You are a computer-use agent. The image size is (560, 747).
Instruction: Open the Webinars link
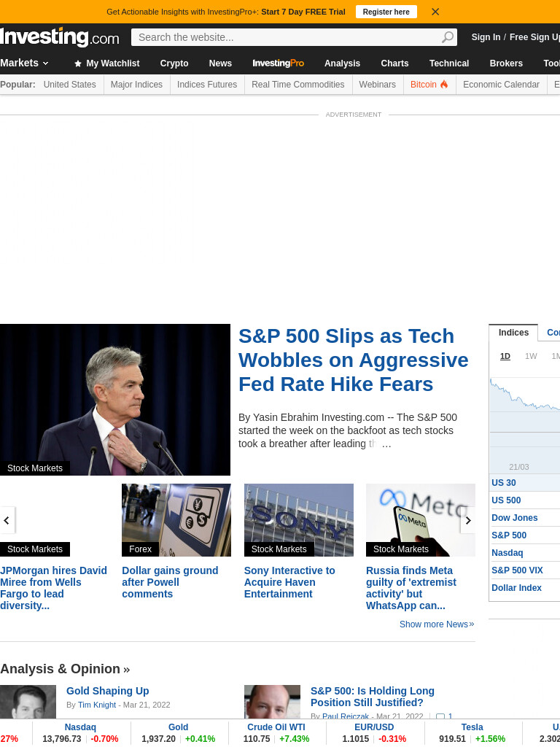[x=377, y=85]
